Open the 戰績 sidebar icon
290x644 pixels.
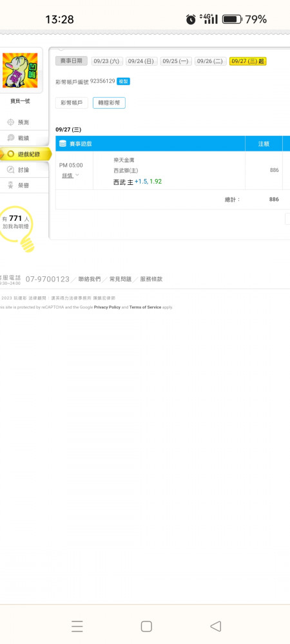11,138
